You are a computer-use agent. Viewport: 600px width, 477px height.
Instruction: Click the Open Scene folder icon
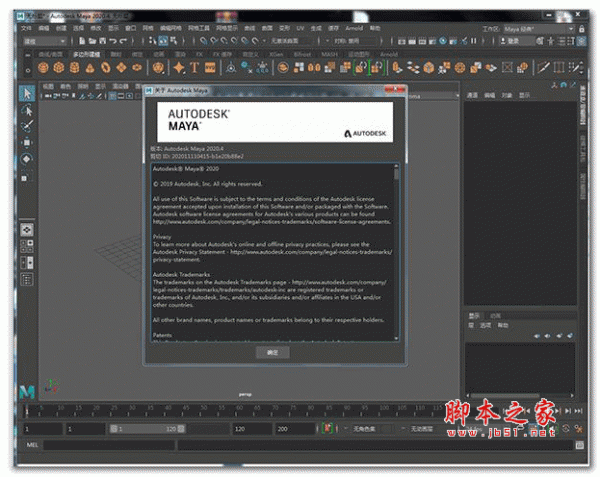pos(92,41)
